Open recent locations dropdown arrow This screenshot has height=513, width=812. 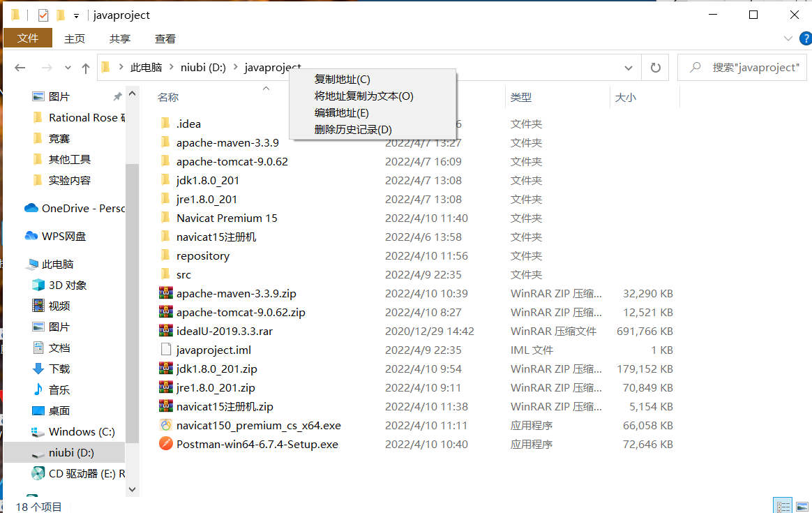[68, 68]
